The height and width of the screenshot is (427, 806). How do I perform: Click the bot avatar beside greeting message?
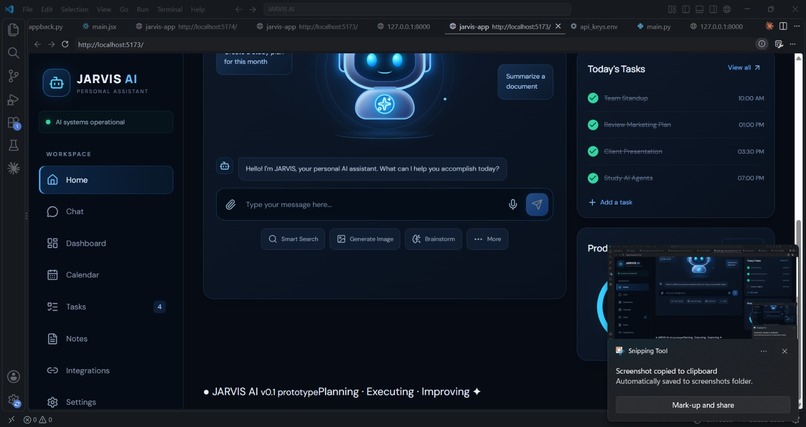(x=225, y=166)
